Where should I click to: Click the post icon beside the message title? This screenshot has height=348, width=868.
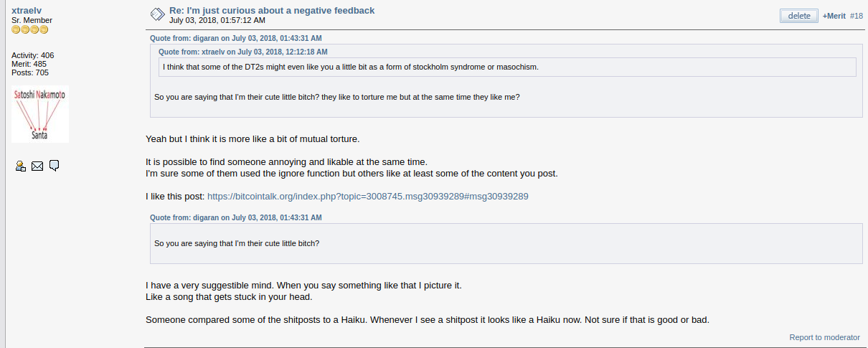pyautogui.click(x=157, y=14)
